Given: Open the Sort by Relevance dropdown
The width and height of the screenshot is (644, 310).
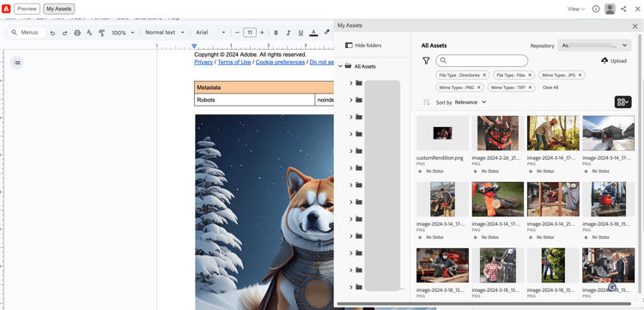Looking at the screenshot, I should point(471,102).
